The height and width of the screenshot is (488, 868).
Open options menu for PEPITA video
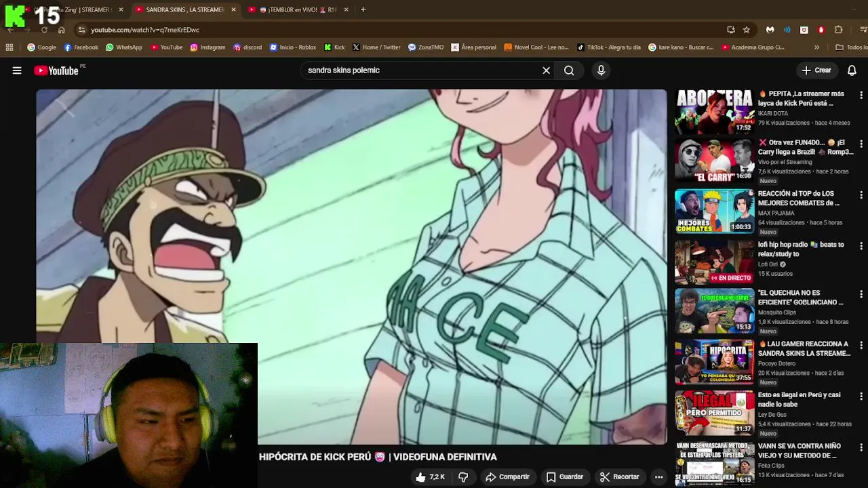coord(861,96)
